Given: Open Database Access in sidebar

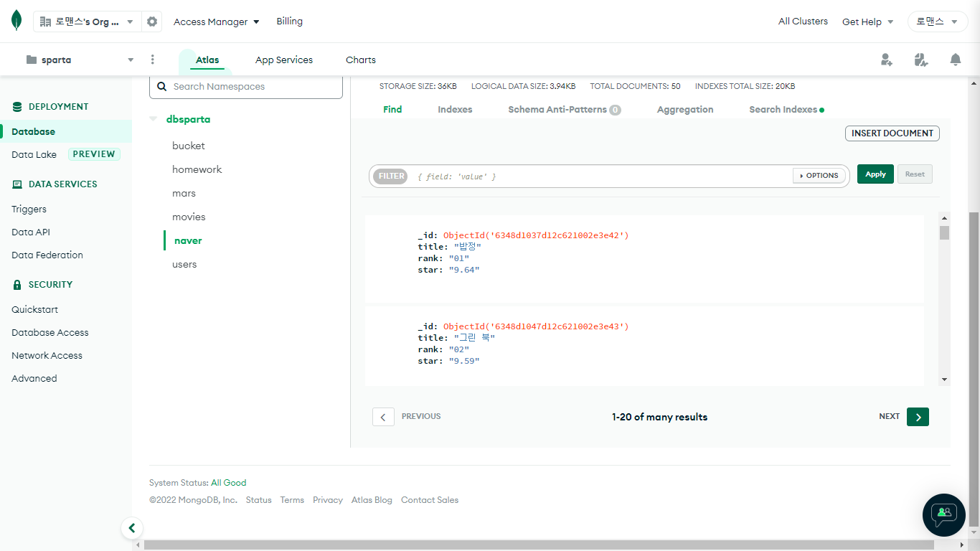Looking at the screenshot, I should coord(50,333).
